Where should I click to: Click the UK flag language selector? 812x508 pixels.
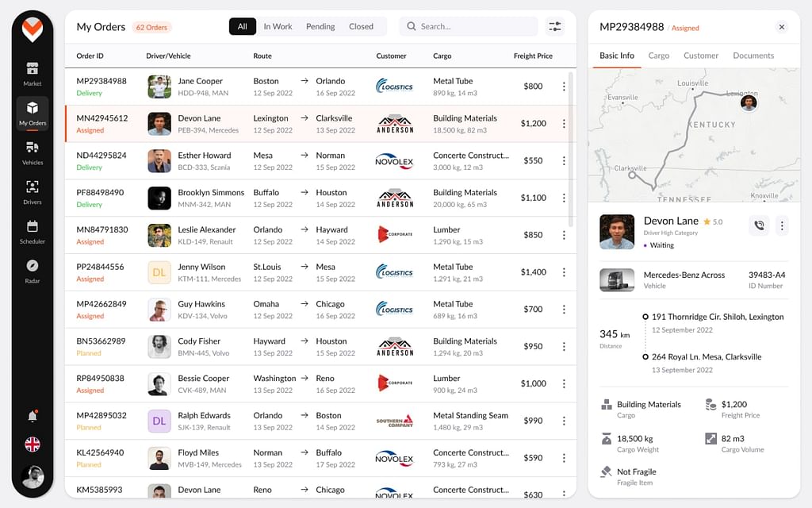[33, 444]
